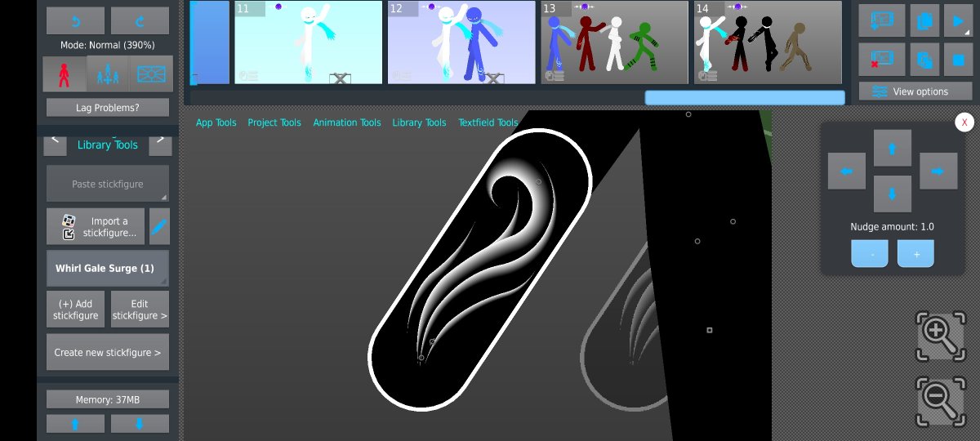Click the timeline scrollbar handle

point(745,97)
